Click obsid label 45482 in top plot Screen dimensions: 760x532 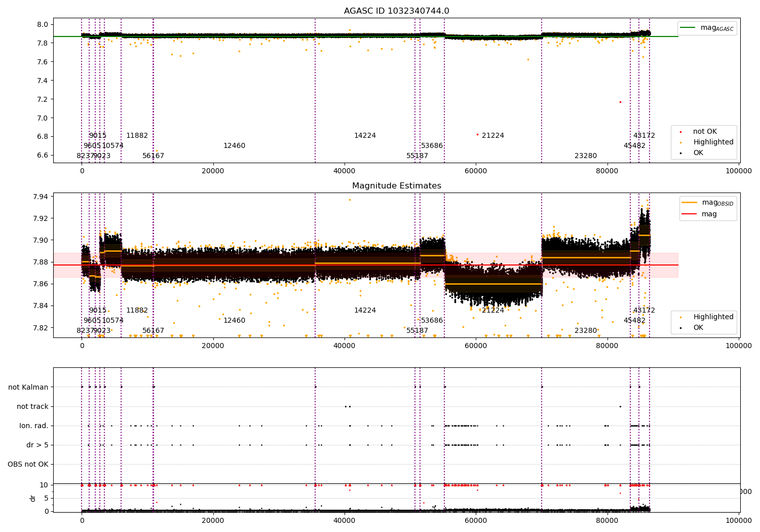634,146
